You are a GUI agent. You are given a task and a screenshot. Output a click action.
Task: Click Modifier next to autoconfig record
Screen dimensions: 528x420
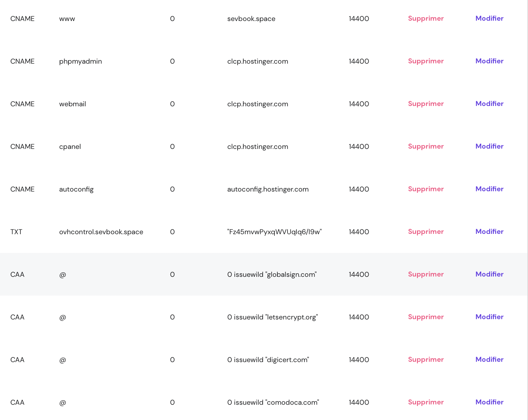pos(489,189)
